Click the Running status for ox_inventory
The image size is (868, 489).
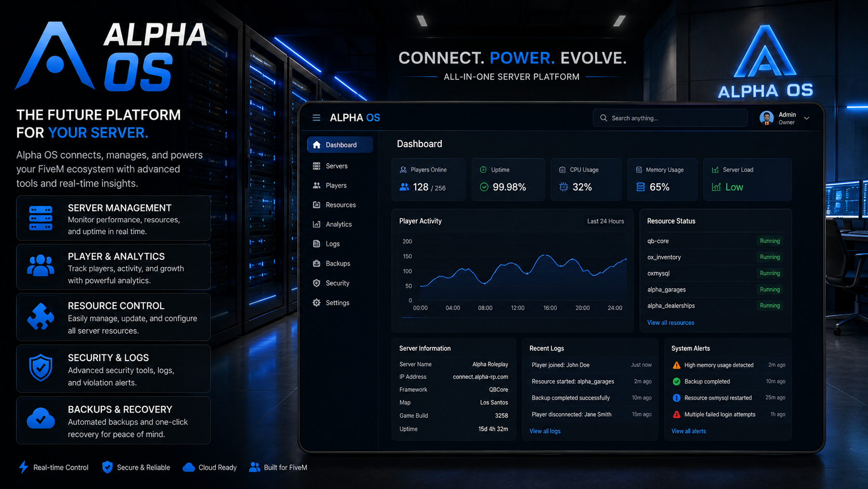tap(769, 257)
